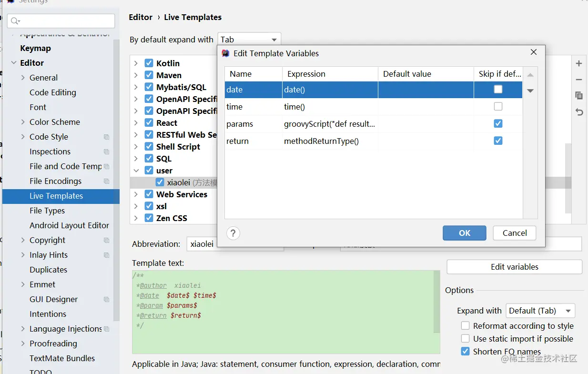Expand the Web Services template group
The image size is (588, 374).
click(136, 194)
